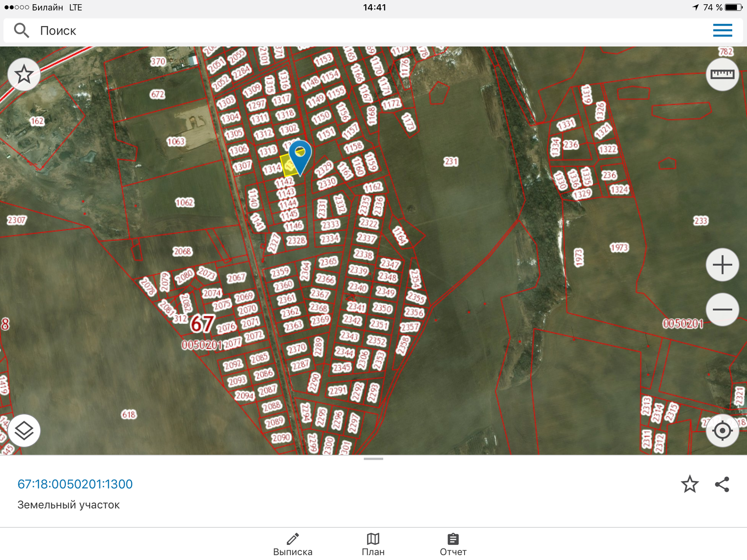Zoom in using the plus button
This screenshot has height=560, width=747.
pos(722,265)
